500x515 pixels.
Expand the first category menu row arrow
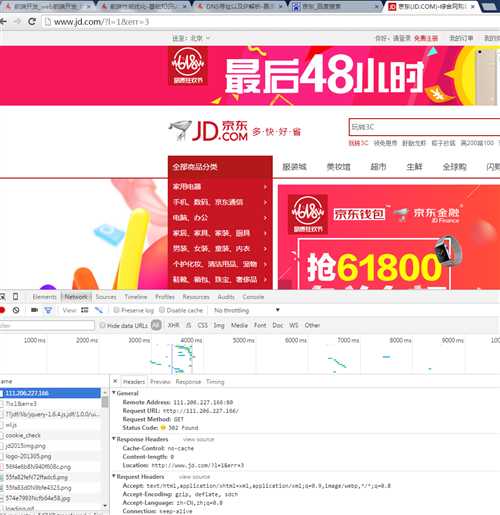click(x=266, y=187)
